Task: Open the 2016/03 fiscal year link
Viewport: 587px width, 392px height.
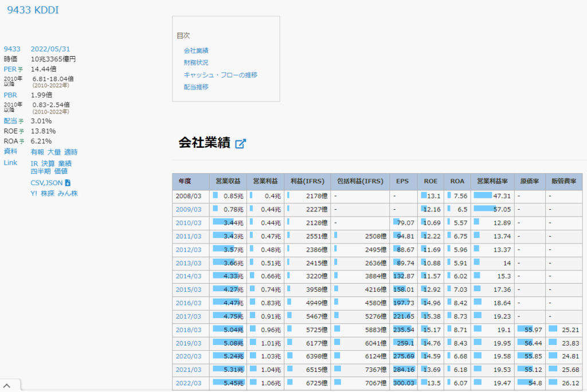Action: 188,303
